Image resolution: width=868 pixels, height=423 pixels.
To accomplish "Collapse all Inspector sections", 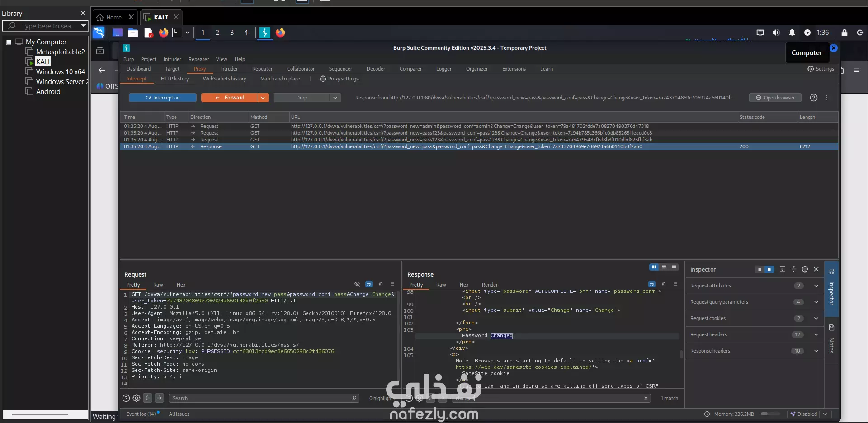I will (793, 269).
